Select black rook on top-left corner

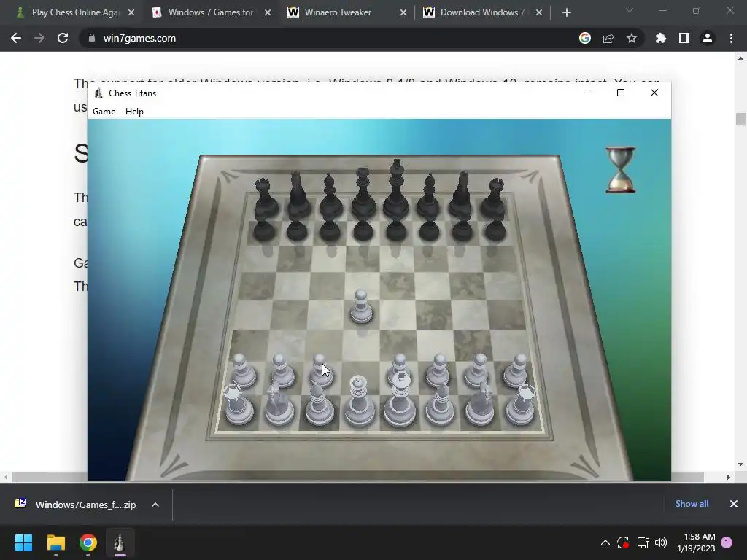(x=265, y=198)
